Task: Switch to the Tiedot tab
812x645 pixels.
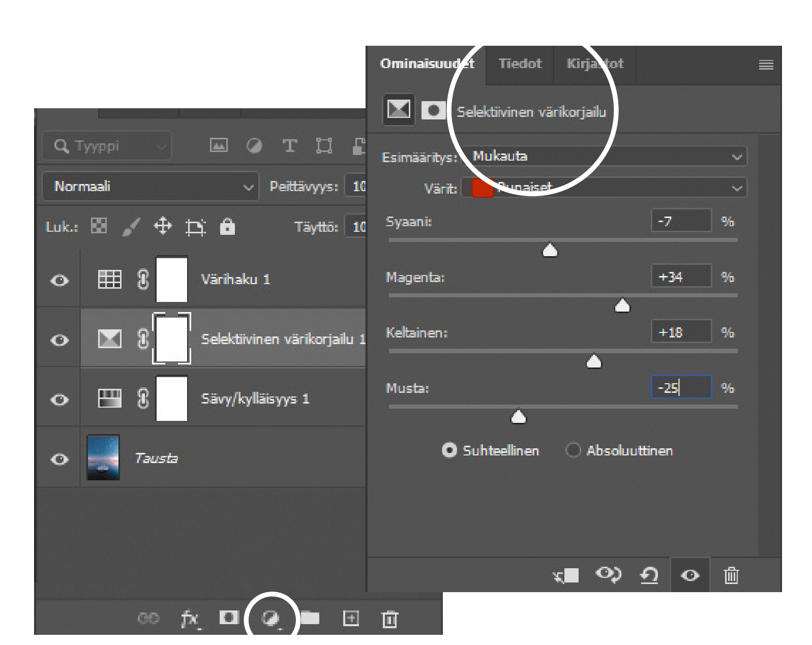Action: [520, 64]
